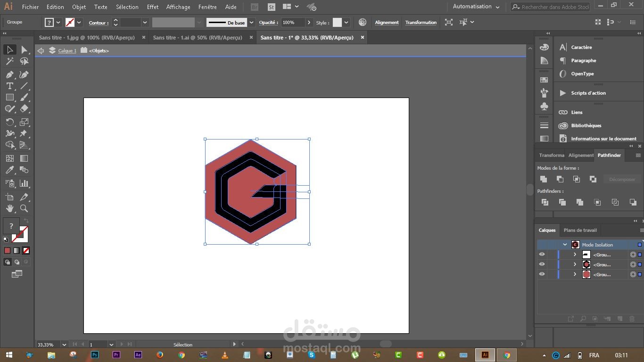Open the Fichier menu
644x362 pixels.
point(30,7)
